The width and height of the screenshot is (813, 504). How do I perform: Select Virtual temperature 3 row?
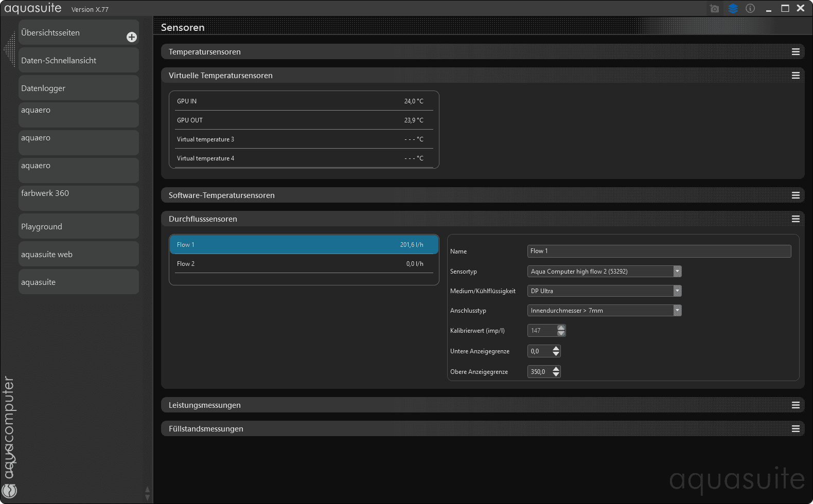click(x=304, y=139)
